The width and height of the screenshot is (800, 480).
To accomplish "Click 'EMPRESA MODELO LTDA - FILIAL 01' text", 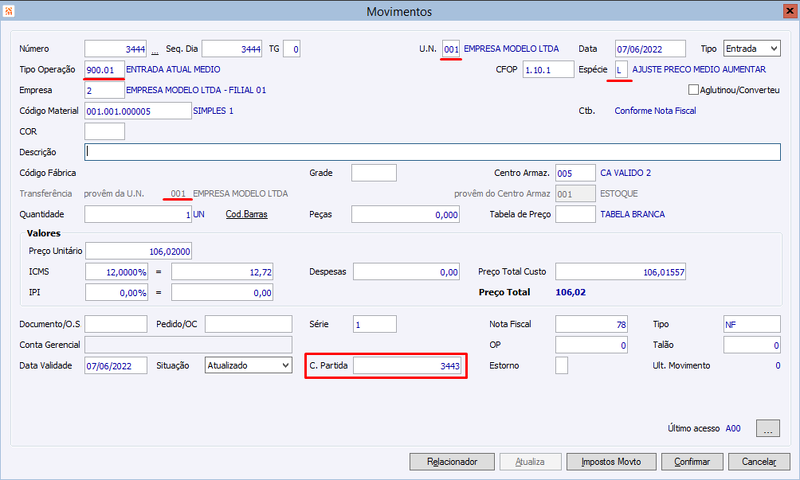I will point(196,90).
